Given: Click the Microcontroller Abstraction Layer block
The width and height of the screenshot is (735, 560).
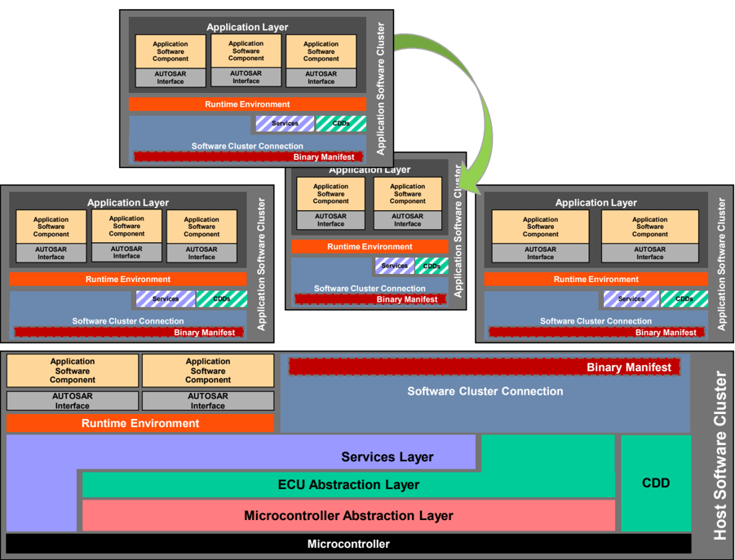Looking at the screenshot, I should click(348, 515).
